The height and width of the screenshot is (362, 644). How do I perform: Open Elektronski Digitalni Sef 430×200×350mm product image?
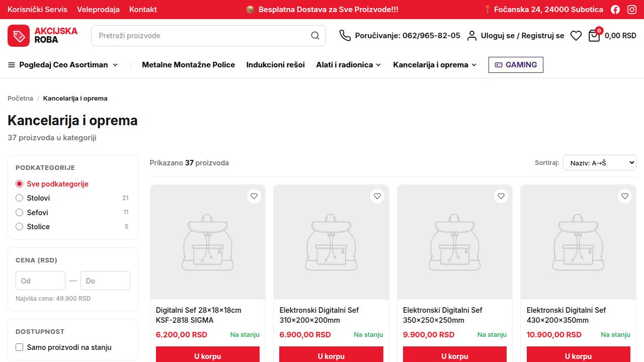(579, 242)
